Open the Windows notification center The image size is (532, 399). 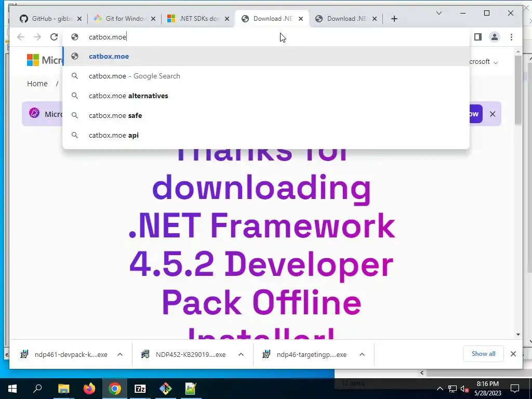point(515,389)
